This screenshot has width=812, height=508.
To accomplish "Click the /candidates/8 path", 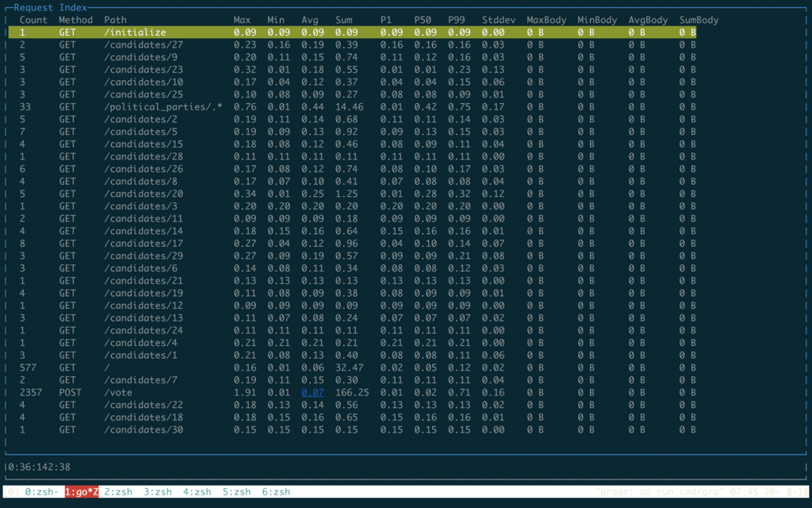I will click(141, 182).
